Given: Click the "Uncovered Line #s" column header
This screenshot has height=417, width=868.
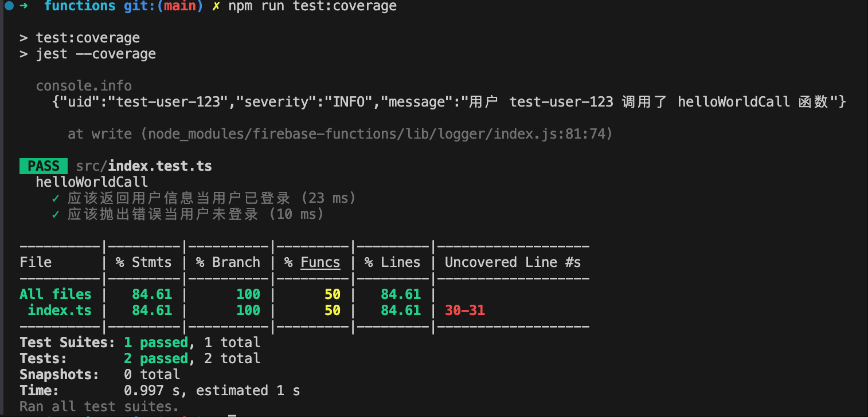Looking at the screenshot, I should point(513,262).
